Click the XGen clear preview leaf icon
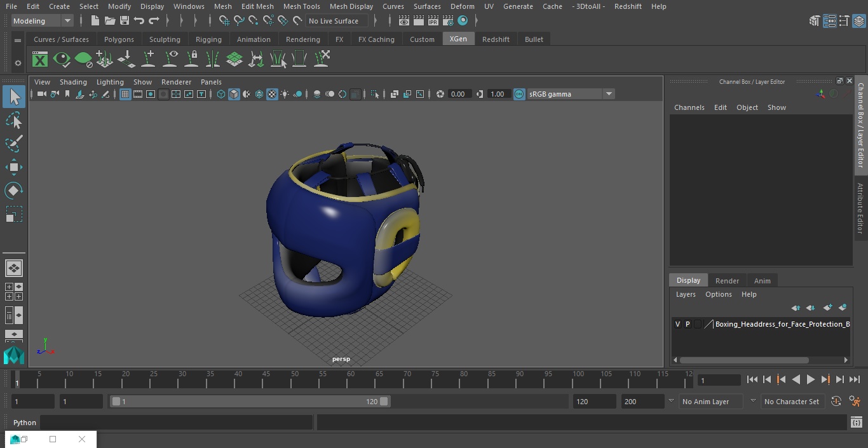This screenshot has width=868, height=448. [83, 60]
